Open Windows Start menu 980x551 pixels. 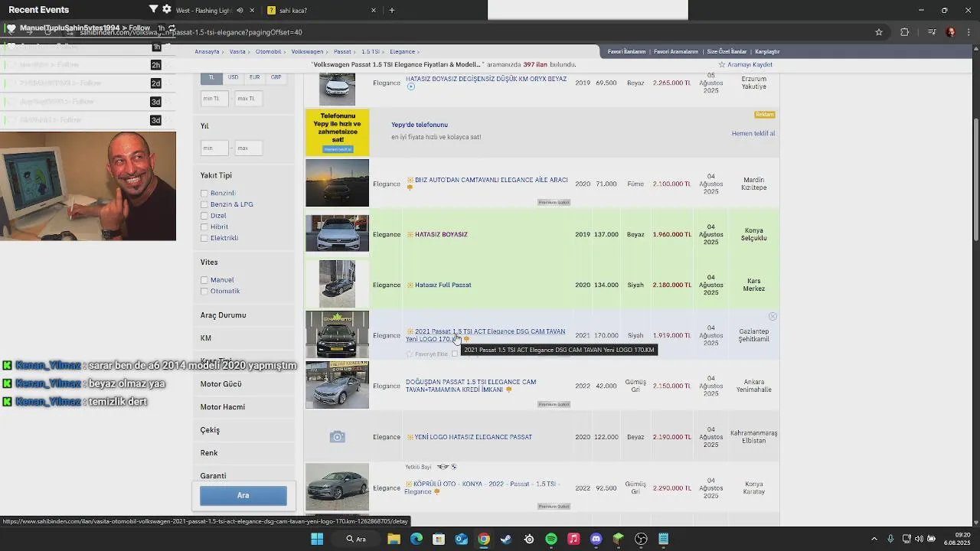pyautogui.click(x=317, y=539)
